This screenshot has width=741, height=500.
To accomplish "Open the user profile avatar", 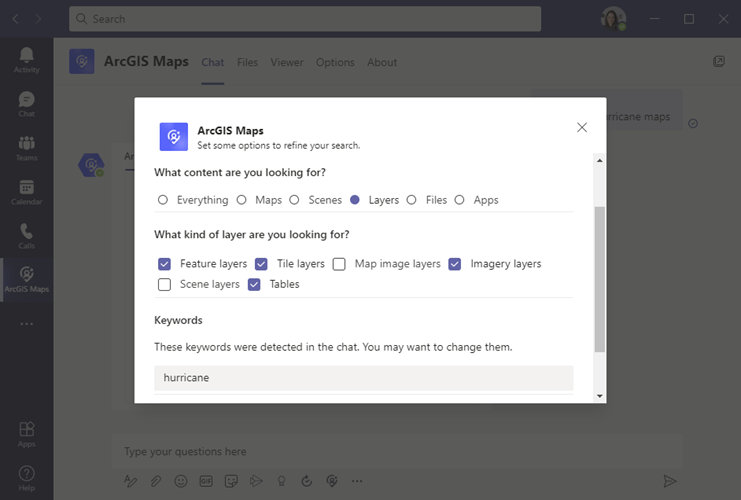I will click(x=613, y=19).
